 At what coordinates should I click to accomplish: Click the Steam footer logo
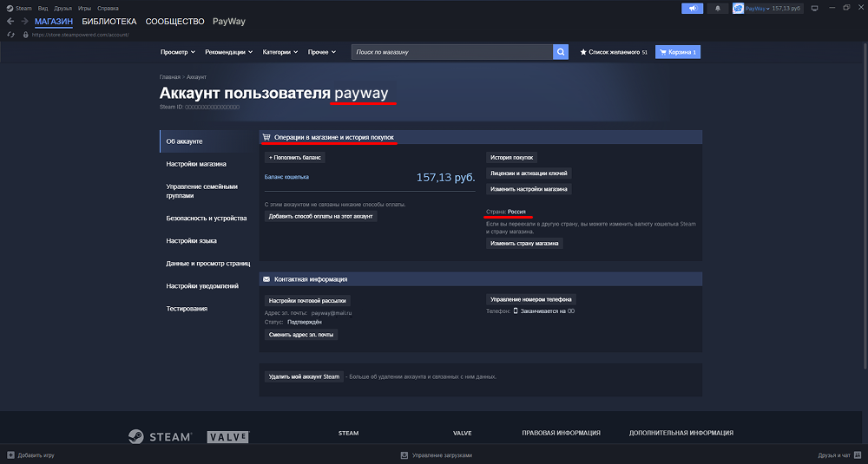pyautogui.click(x=160, y=436)
